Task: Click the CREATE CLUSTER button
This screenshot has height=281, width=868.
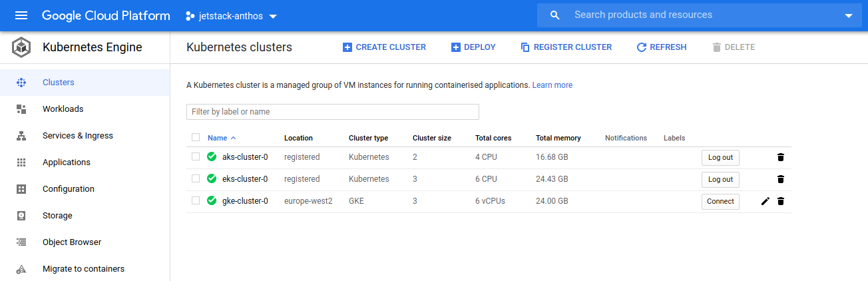Action: pos(384,47)
